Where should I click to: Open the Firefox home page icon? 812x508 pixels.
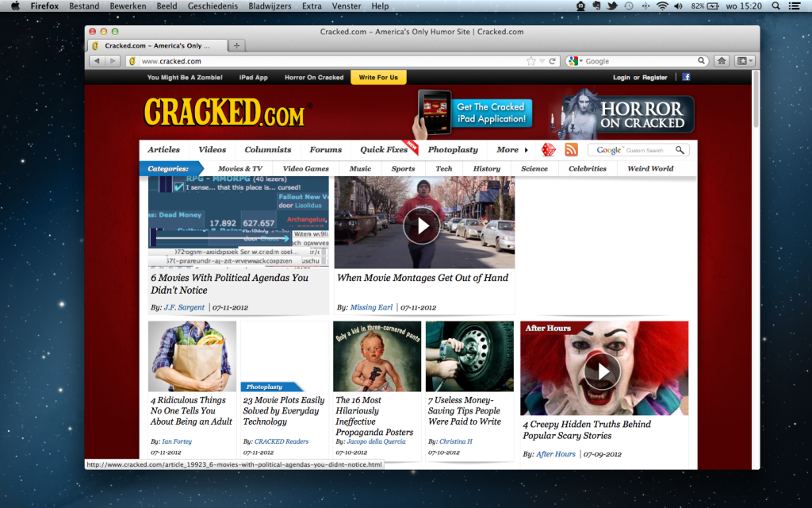tap(722, 61)
